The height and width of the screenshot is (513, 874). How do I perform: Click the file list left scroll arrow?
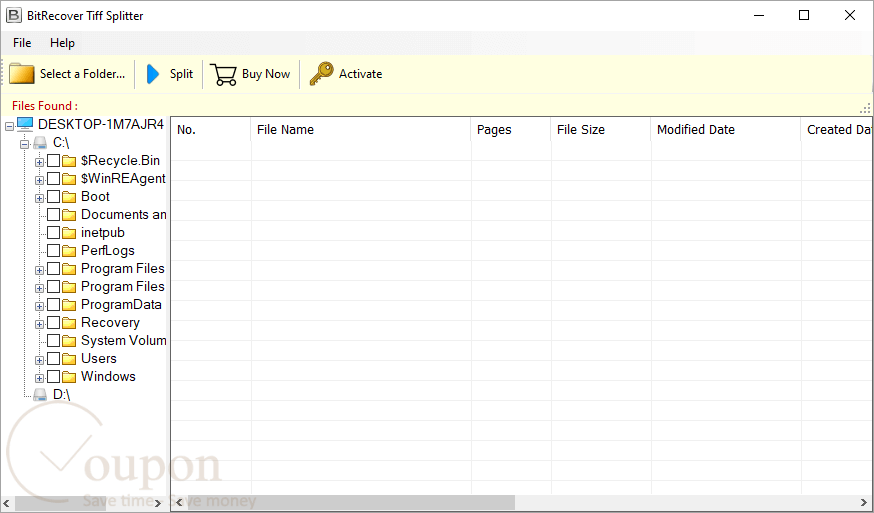pos(179,502)
